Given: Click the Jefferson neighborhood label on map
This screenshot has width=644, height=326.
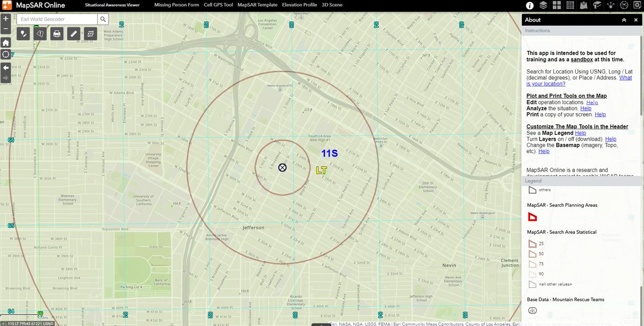Looking at the screenshot, I should pyautogui.click(x=253, y=228).
